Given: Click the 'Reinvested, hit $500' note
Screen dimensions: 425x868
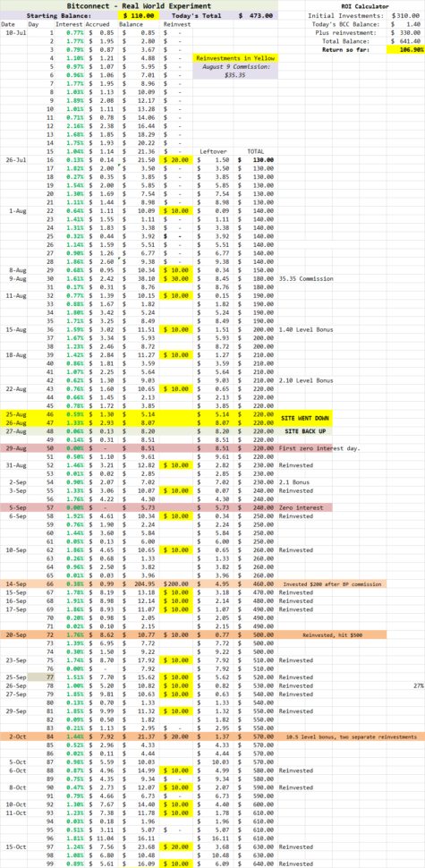Looking at the screenshot, I should [332, 635].
